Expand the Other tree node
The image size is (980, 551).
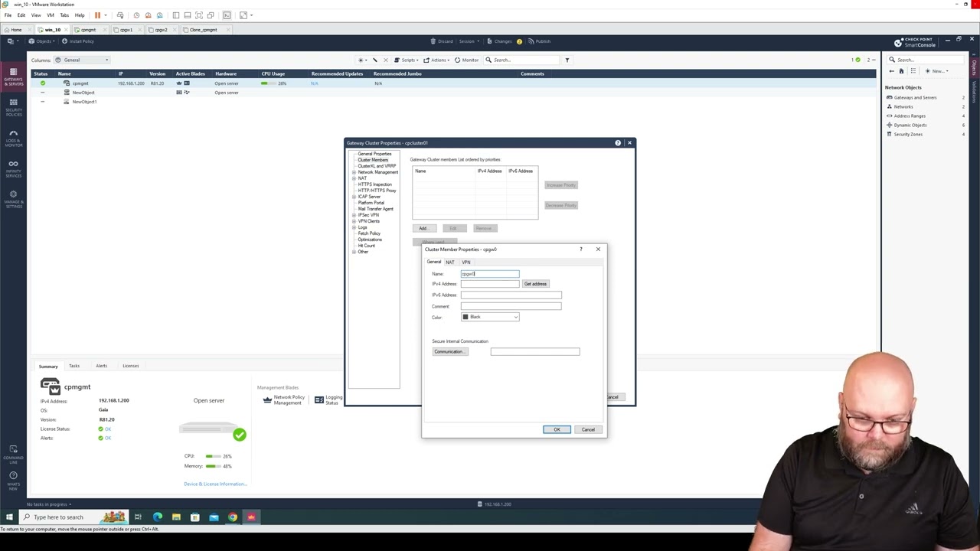[x=354, y=252]
